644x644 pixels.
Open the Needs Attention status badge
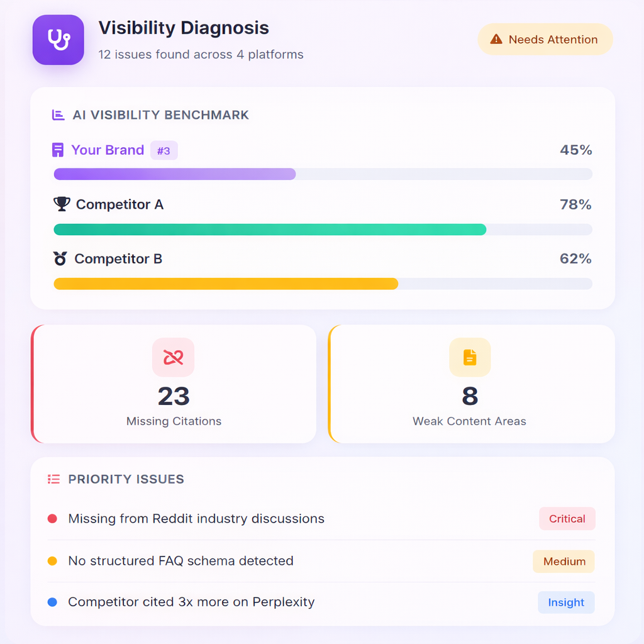[545, 39]
